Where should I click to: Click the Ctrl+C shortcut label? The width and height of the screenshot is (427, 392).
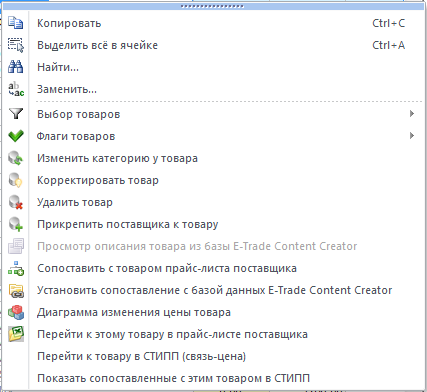[389, 23]
